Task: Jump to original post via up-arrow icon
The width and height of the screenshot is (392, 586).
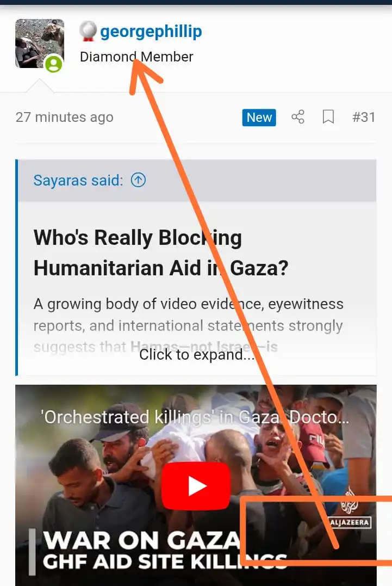Action: [x=138, y=180]
